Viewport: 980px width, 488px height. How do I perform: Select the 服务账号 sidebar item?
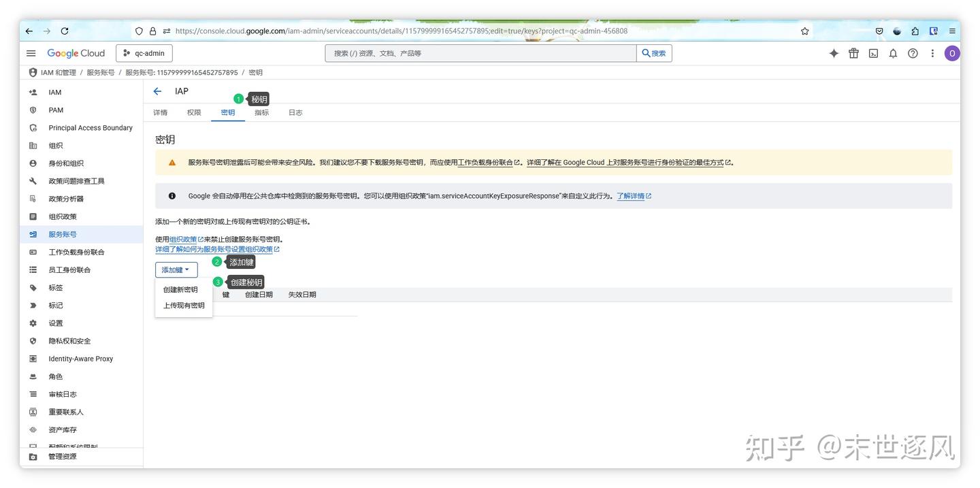pyautogui.click(x=62, y=233)
